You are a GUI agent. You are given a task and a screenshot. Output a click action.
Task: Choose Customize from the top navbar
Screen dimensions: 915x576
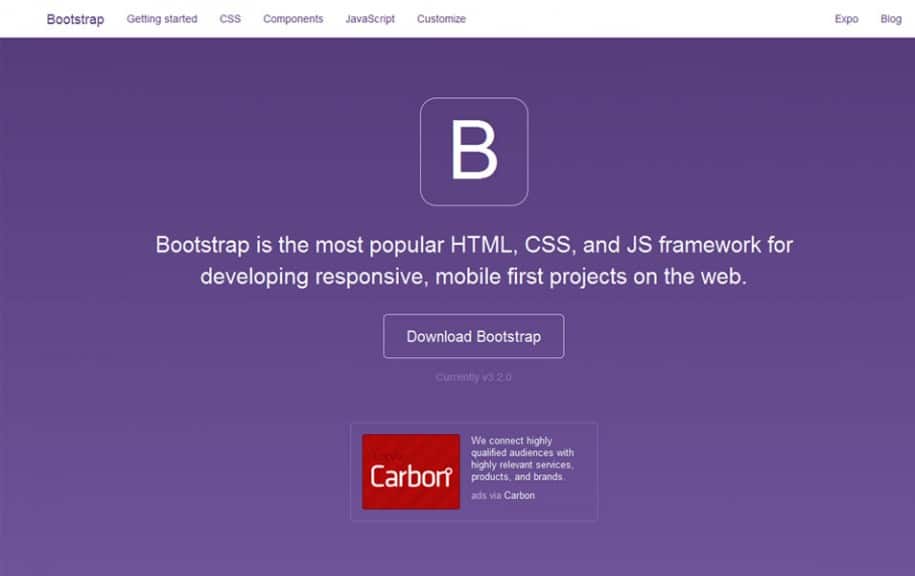[441, 19]
